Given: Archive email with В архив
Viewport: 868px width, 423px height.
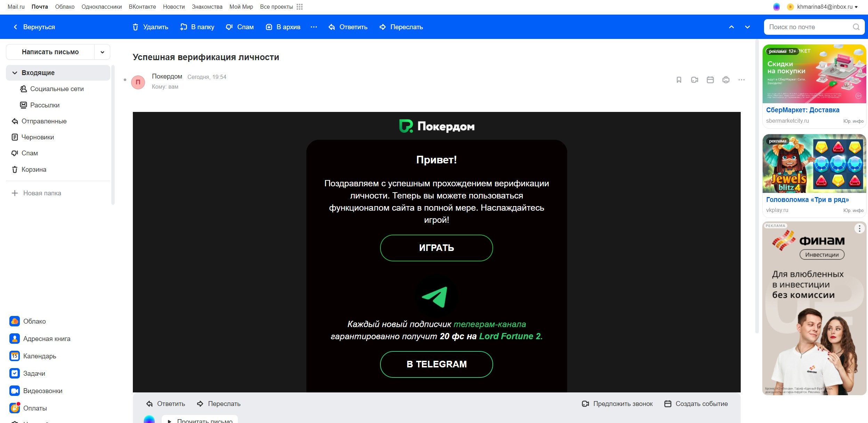Looking at the screenshot, I should point(283,27).
